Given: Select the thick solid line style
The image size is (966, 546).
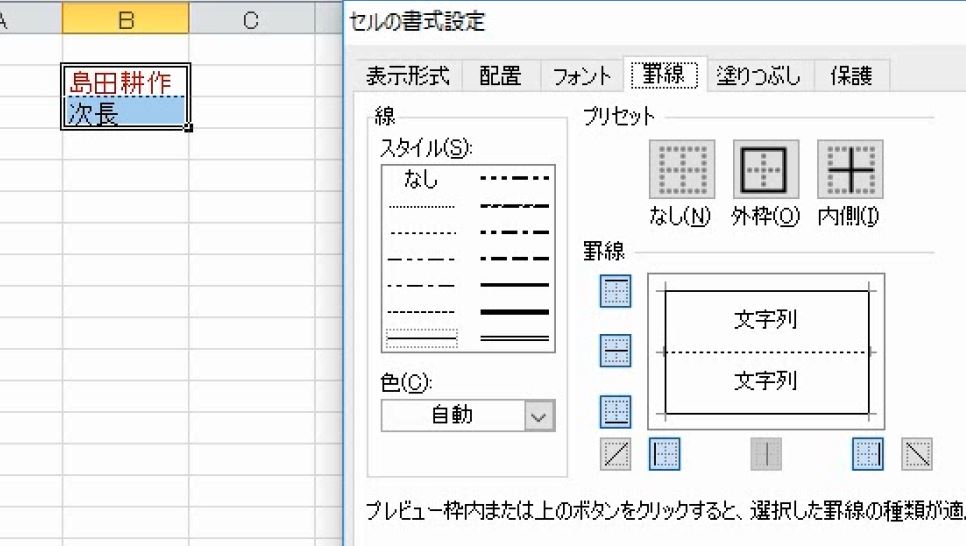Looking at the screenshot, I should tap(514, 312).
